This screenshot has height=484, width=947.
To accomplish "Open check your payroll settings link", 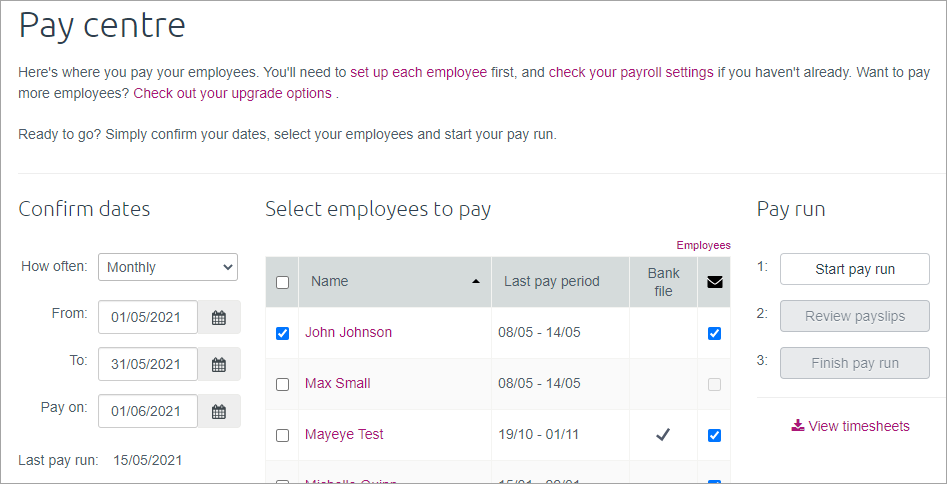I will [x=631, y=72].
